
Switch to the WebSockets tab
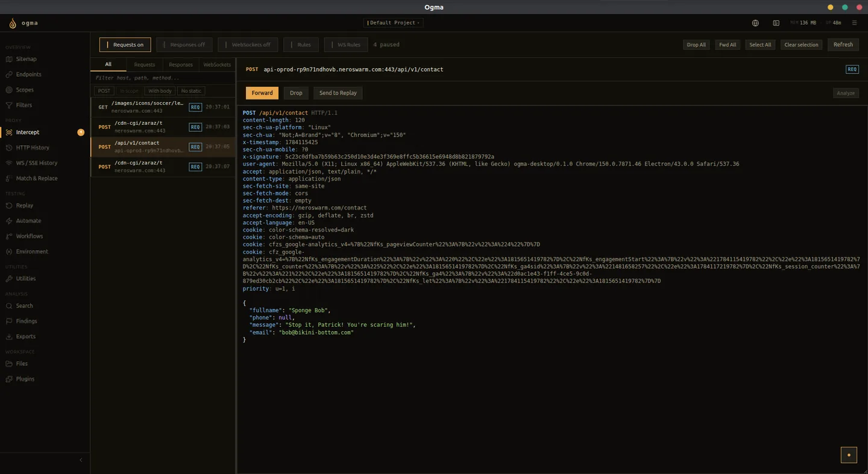(217, 65)
